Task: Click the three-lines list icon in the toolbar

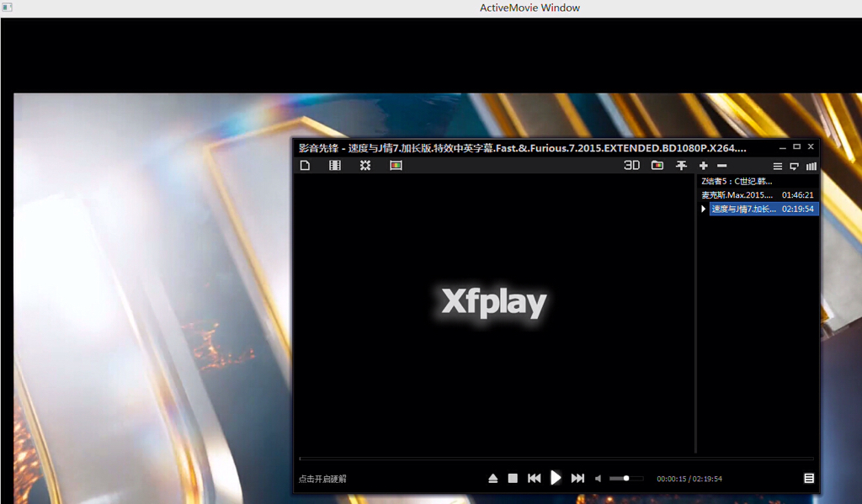Action: tap(777, 166)
